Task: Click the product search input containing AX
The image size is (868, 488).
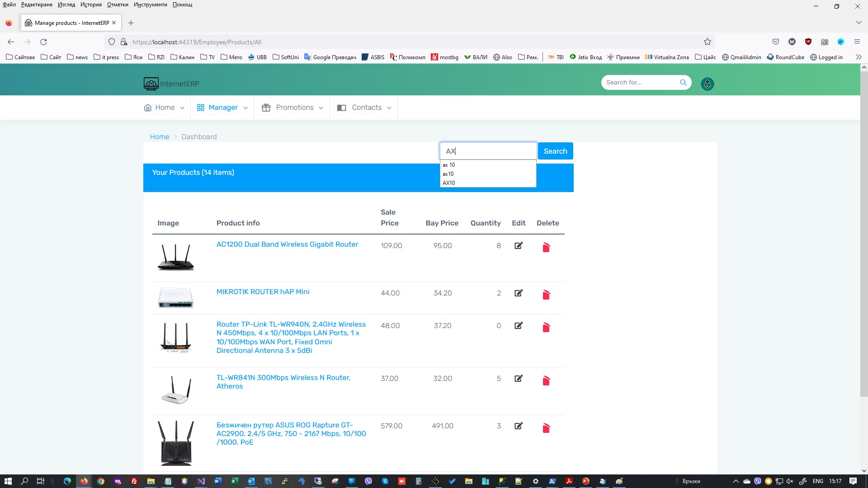Action: tap(487, 151)
